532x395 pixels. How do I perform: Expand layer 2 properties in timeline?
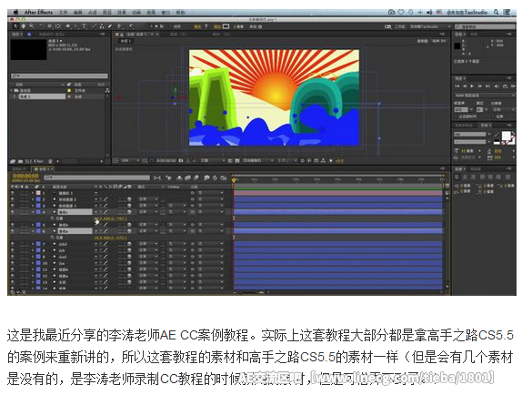(x=33, y=199)
